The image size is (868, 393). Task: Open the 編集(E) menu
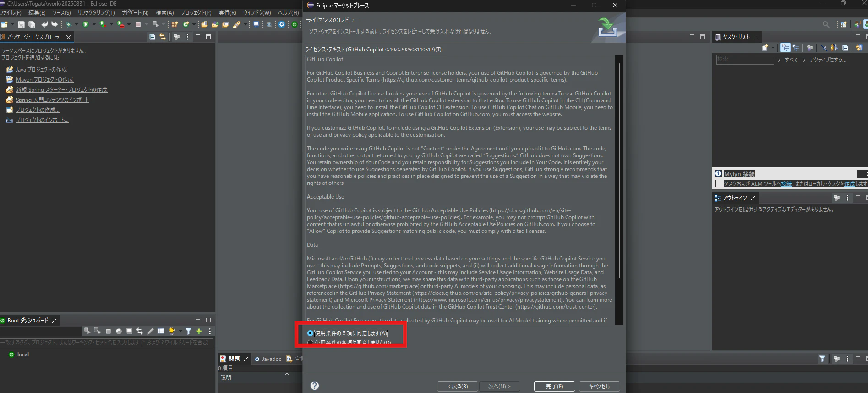tap(37, 13)
